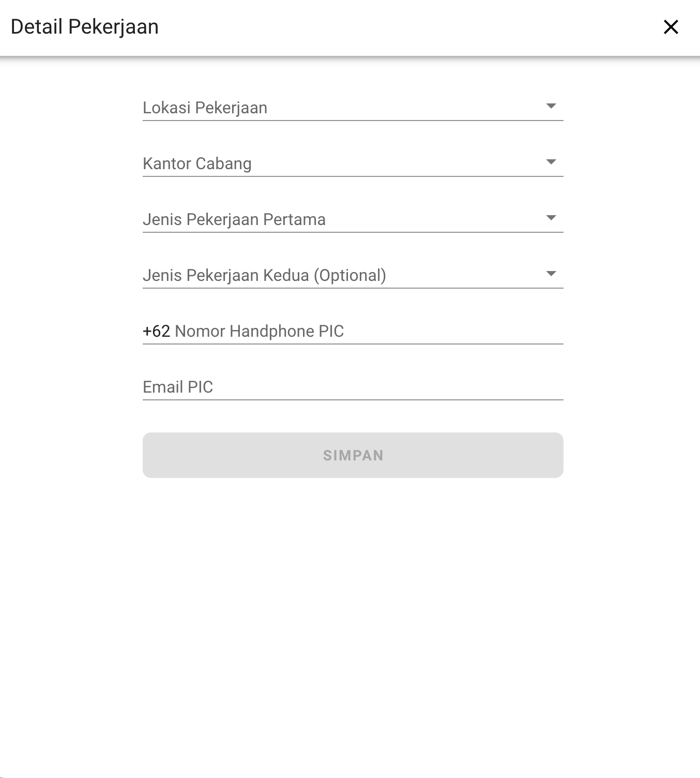This screenshot has height=778, width=700.
Task: Click the Jenis Pekerjaan Kedua (Optional) label
Action: (264, 275)
